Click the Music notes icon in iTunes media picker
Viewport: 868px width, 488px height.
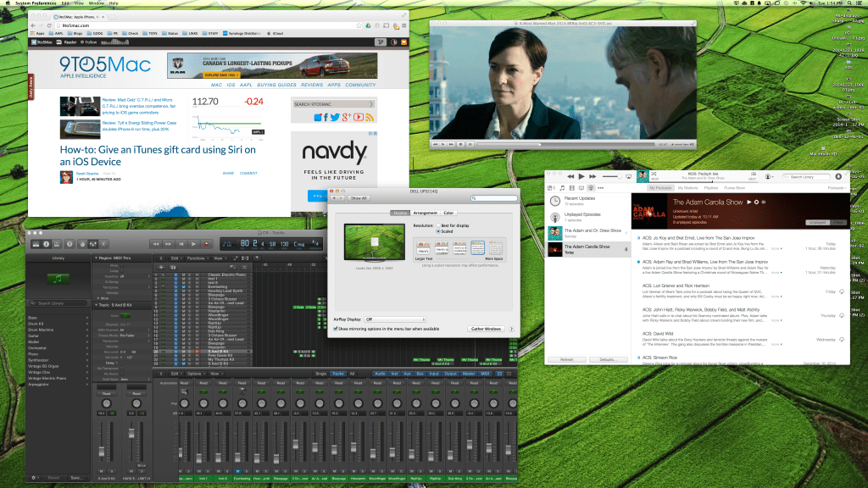coord(562,186)
